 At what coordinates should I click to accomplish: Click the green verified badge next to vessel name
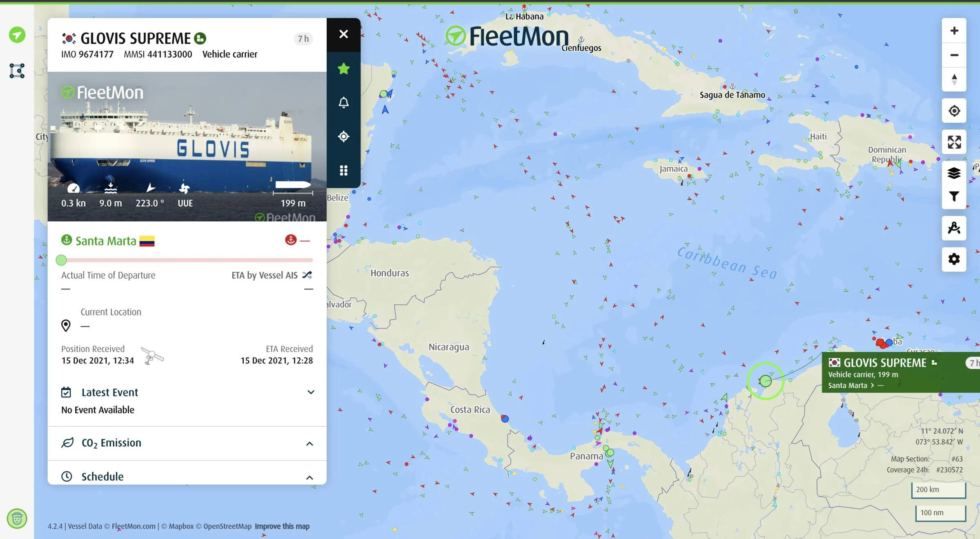tap(200, 38)
